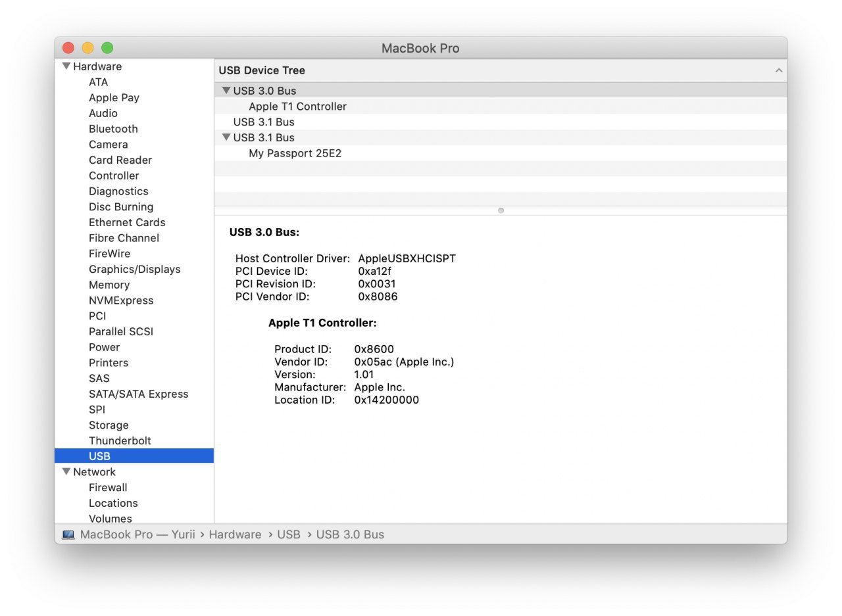Select Thunderbolt in the sidebar
Viewport: 842px width, 616px height.
coord(120,441)
